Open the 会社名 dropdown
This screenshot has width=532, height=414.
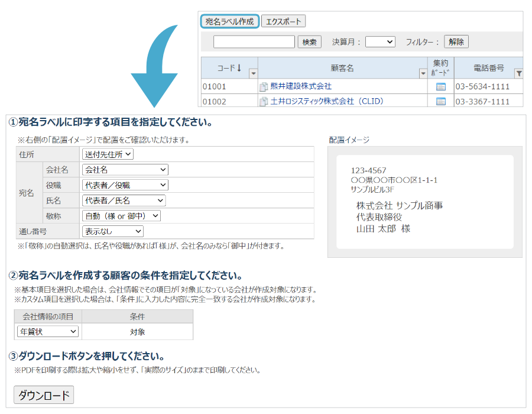125,170
